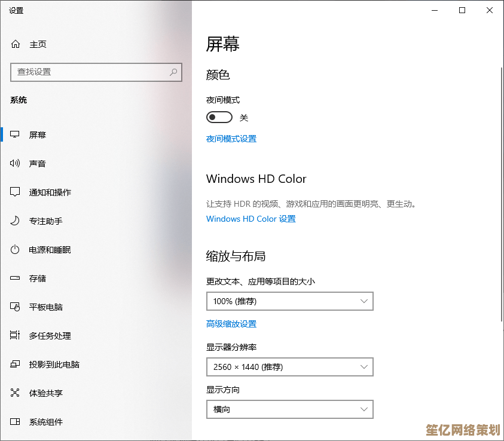Click the Notifications and actions icon
This screenshot has height=441, width=504.
16,192
